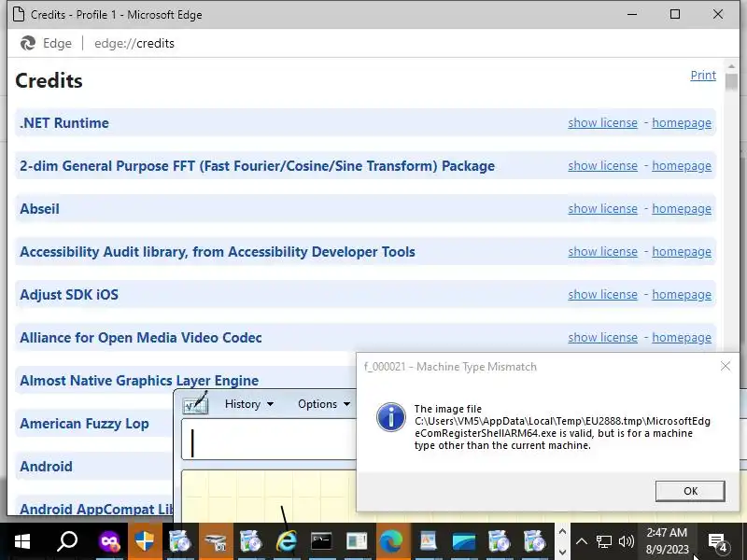Open Internet Explorer from the taskbar

click(286, 541)
